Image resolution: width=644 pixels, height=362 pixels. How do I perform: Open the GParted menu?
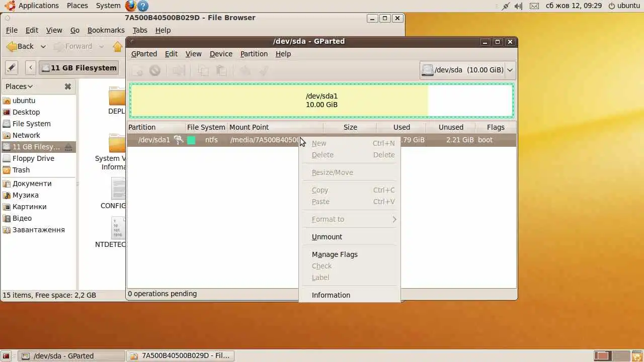(144, 54)
